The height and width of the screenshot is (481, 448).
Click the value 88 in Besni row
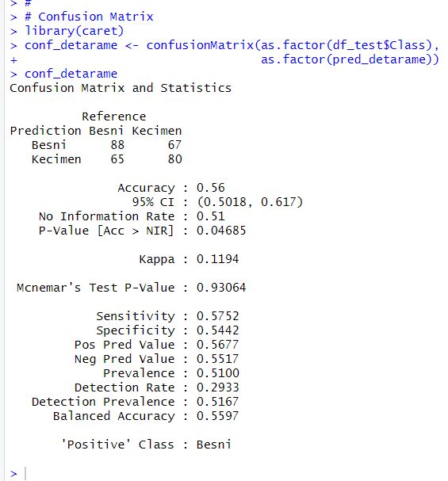[x=117, y=145]
